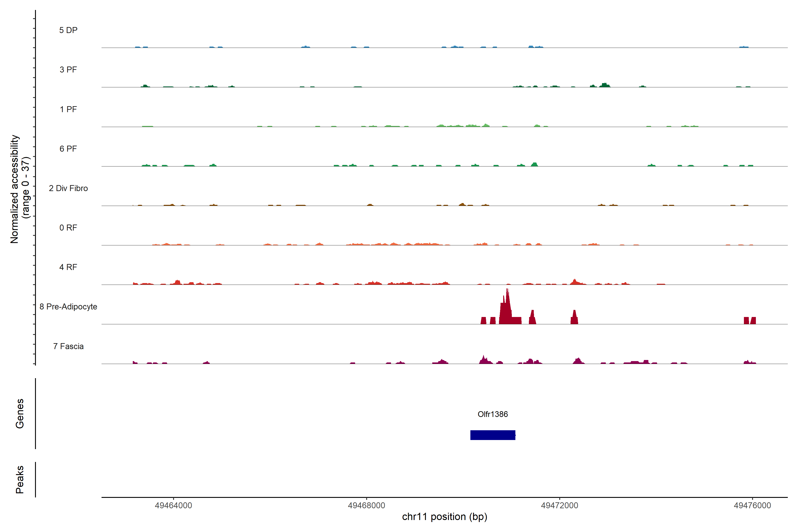The width and height of the screenshot is (798, 532).
Task: Click the Peaks panel label
Action: click(20, 479)
